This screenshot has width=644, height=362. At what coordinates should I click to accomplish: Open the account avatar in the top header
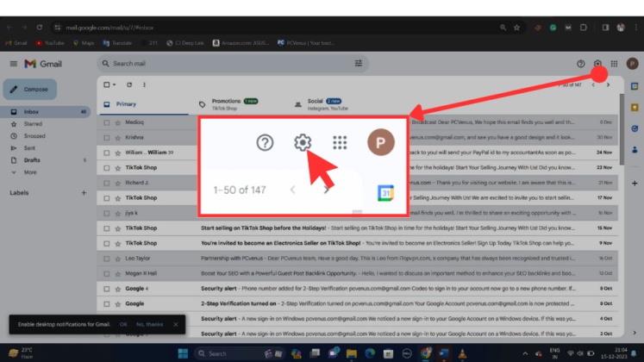[x=632, y=64]
